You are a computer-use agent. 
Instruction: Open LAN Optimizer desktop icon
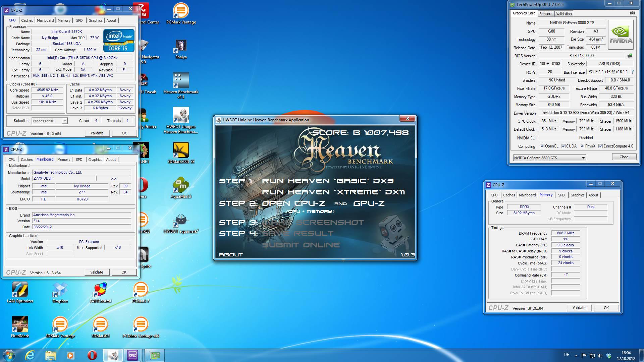coord(20,292)
